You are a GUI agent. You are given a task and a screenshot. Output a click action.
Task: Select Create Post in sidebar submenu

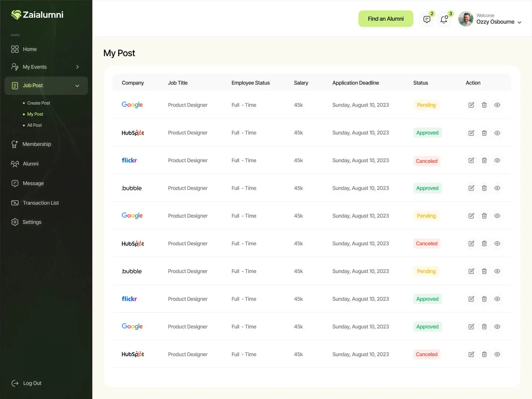38,103
